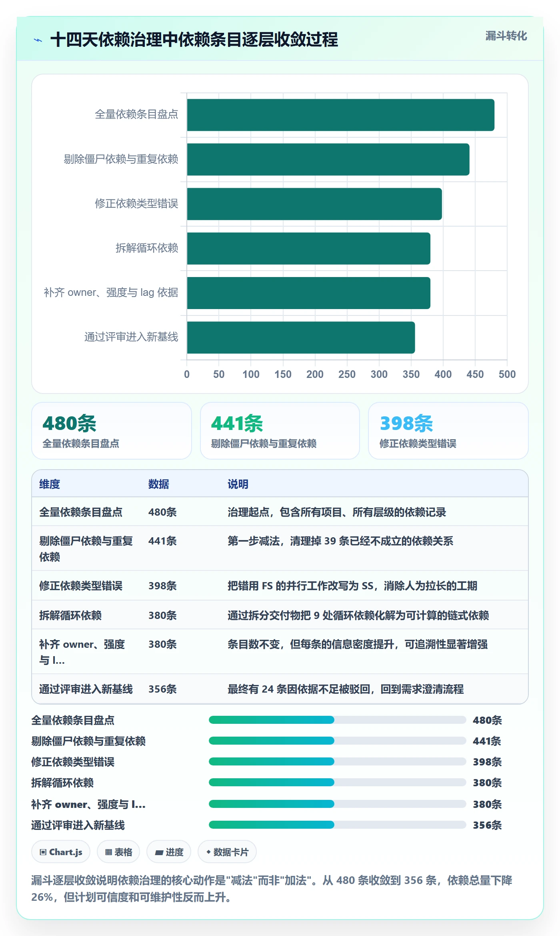The image size is (560, 936).
Task: Click the chart bar for 剔除僵尸依赖与重复依赖
Action: coord(328,159)
